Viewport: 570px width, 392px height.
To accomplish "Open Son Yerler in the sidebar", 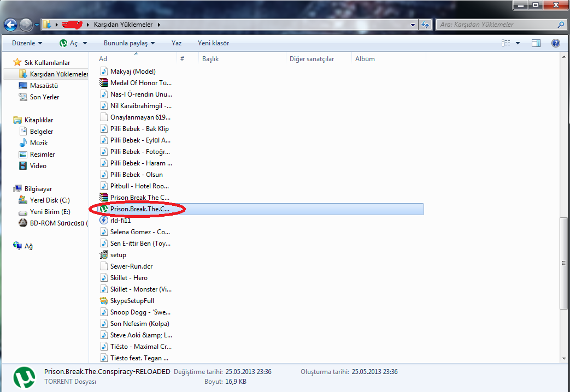I will coord(39,97).
